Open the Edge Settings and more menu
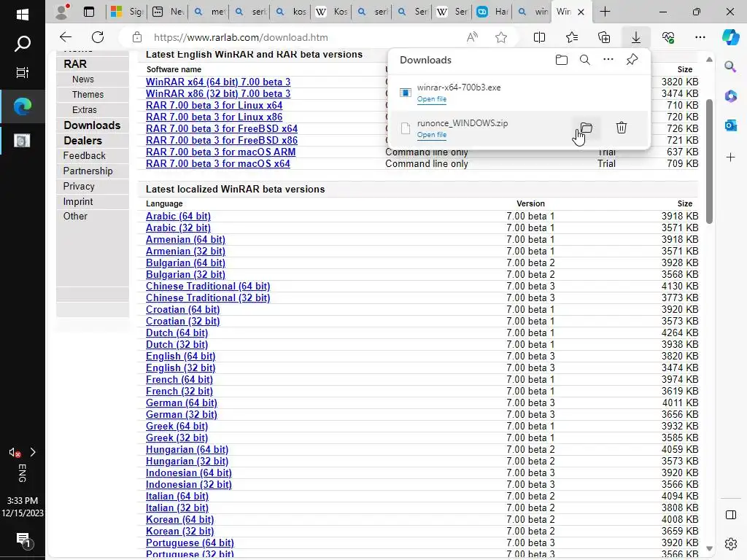747x560 pixels. [x=700, y=37]
